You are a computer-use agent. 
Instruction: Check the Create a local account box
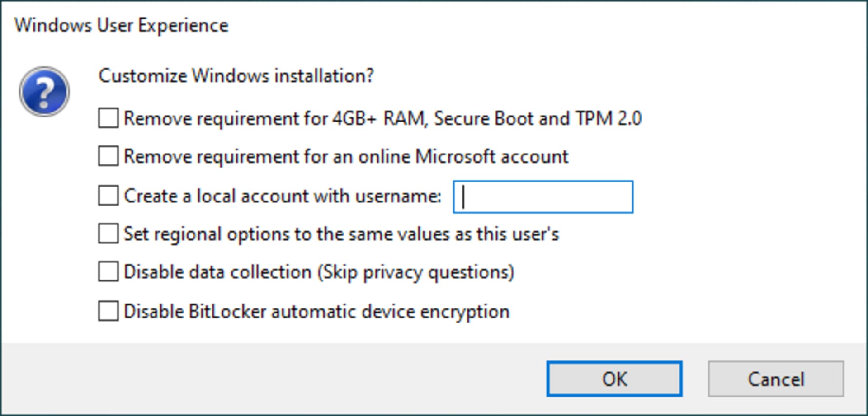pos(108,196)
